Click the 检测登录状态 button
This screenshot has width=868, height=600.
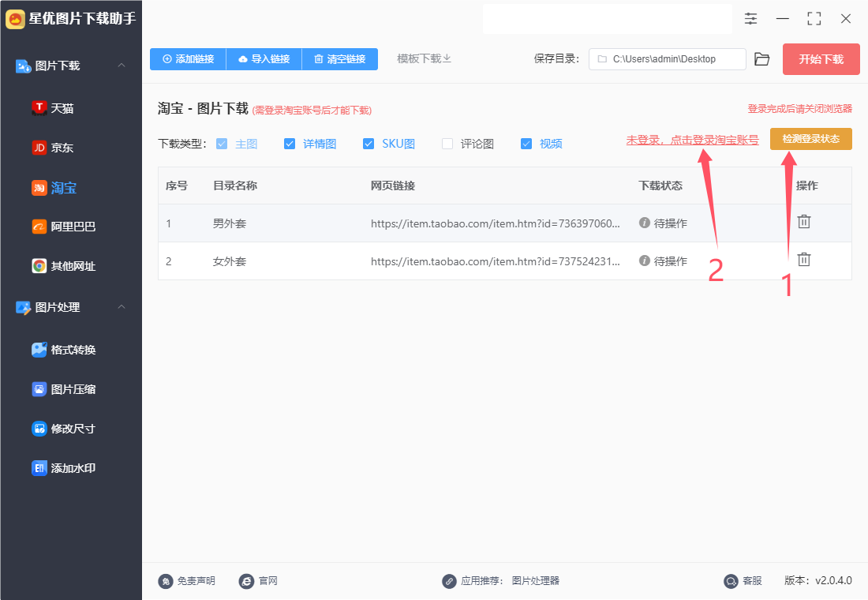[x=811, y=139]
